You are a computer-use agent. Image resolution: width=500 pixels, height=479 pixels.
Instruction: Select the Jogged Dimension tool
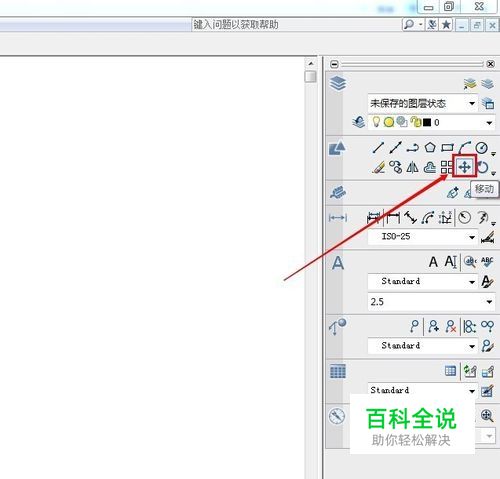tap(482, 218)
